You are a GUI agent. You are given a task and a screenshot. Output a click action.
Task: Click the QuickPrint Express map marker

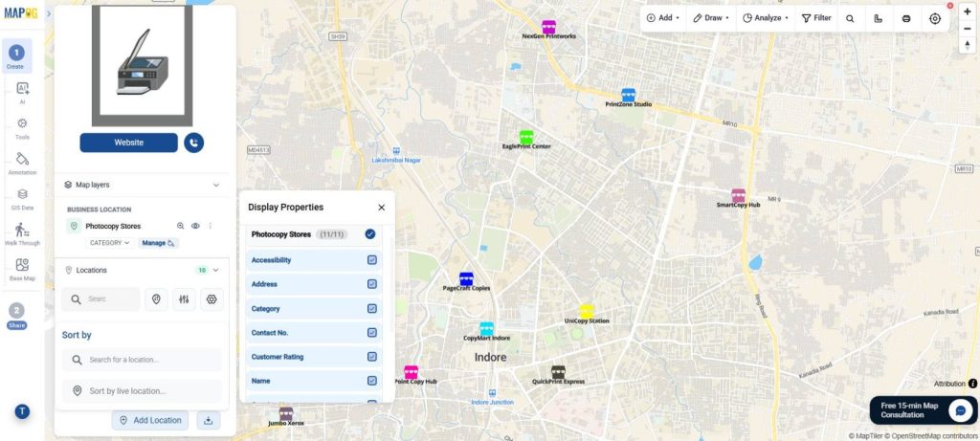point(558,372)
